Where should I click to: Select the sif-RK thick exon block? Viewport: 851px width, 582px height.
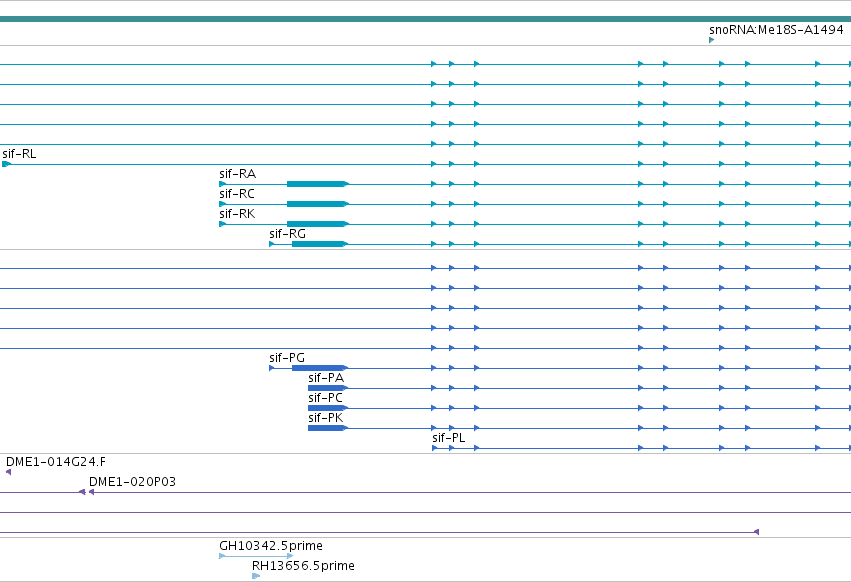(316, 224)
